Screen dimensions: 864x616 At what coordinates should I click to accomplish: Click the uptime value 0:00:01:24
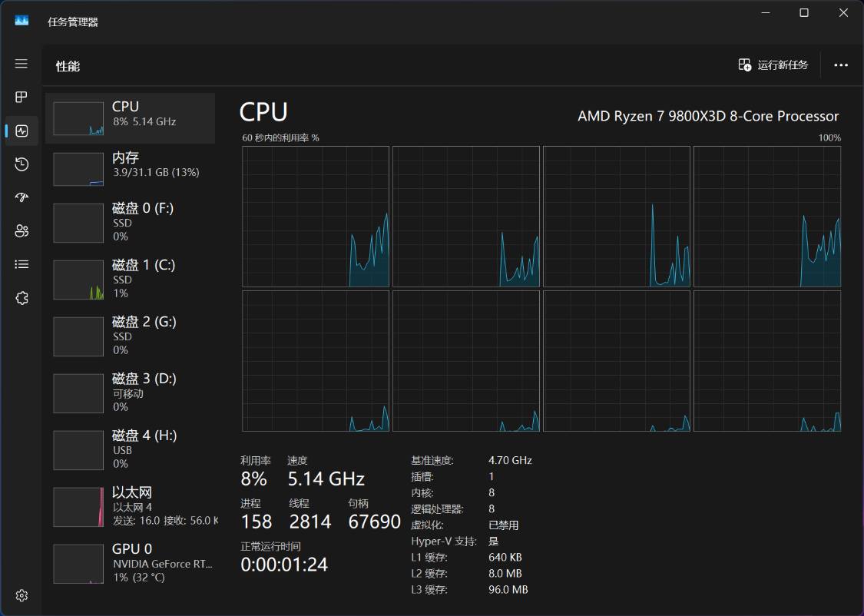(x=284, y=565)
